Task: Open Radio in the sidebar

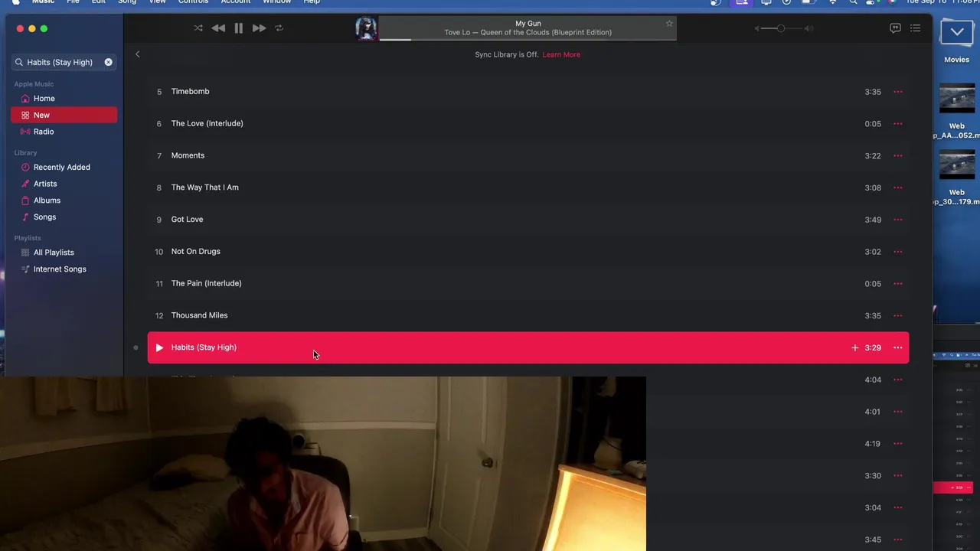Action: click(64, 132)
